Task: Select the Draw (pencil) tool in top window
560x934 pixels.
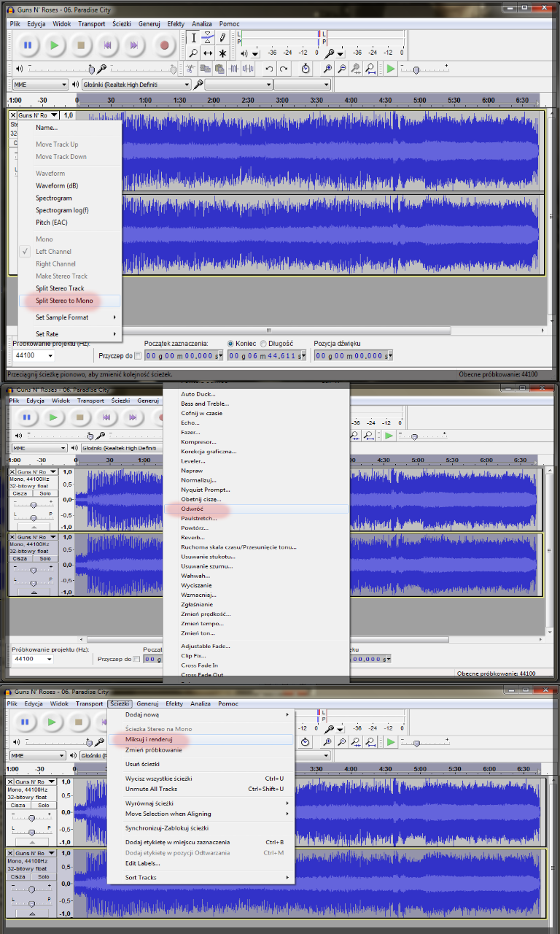Action: click(x=222, y=38)
